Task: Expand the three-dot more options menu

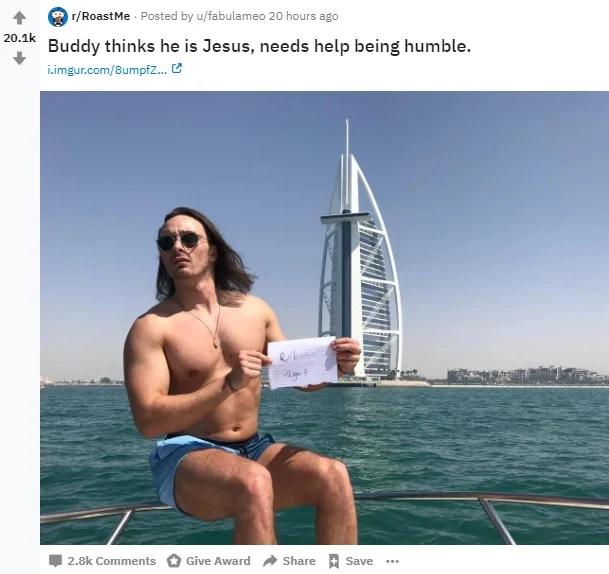Action: [x=392, y=561]
